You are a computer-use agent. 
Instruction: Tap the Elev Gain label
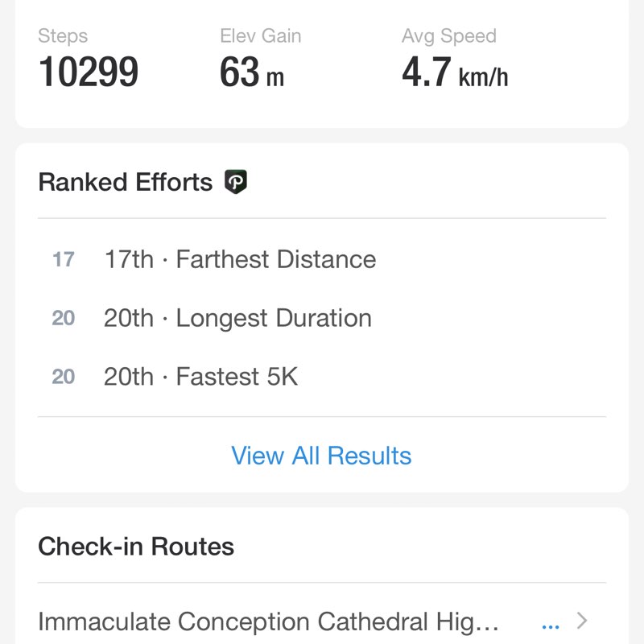click(x=261, y=36)
